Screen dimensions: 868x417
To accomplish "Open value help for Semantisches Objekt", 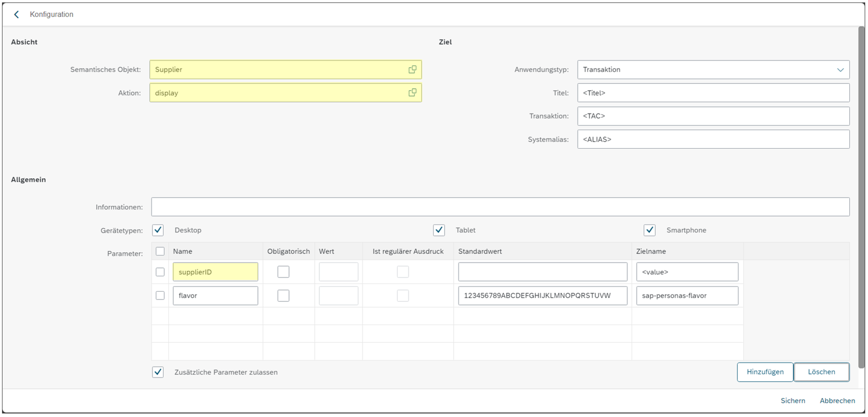I will (412, 69).
